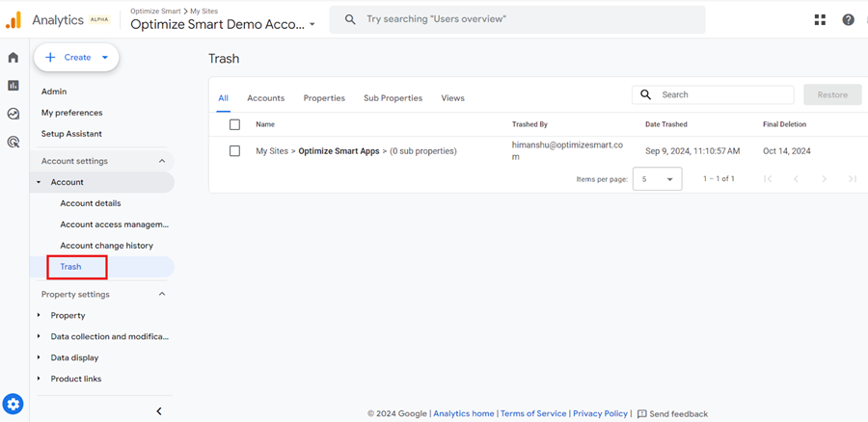Open the Privacy Policy link

(600, 413)
